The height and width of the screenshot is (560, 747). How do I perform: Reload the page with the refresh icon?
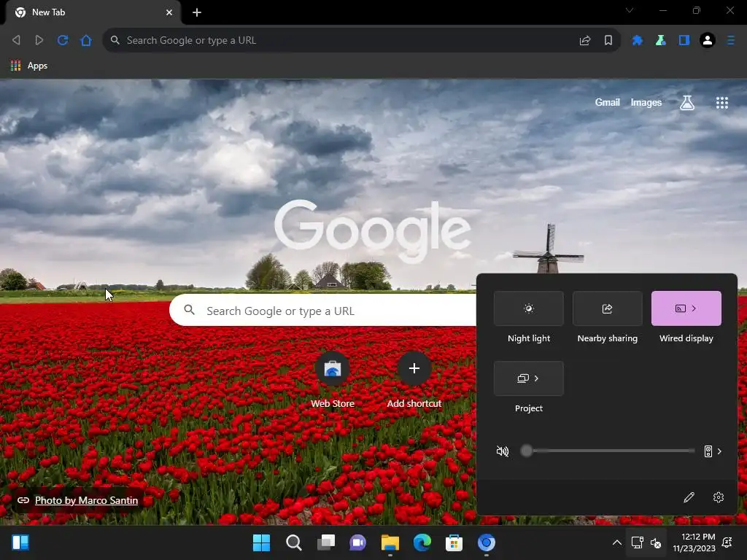pyautogui.click(x=63, y=40)
